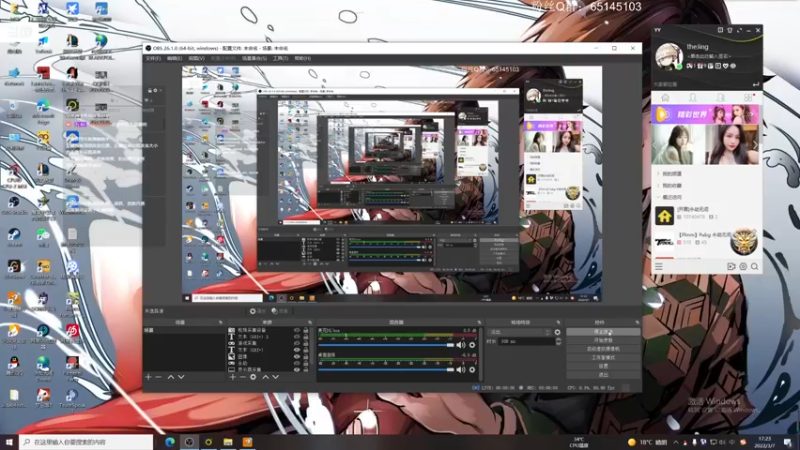Remove selected source with minus icon
This screenshot has height=450, width=800.
(x=243, y=377)
